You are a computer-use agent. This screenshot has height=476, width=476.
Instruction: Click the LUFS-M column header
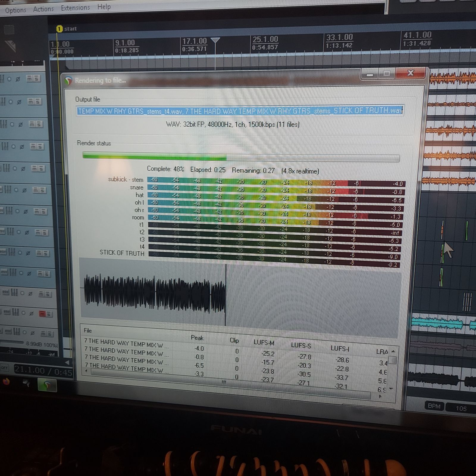point(264,343)
